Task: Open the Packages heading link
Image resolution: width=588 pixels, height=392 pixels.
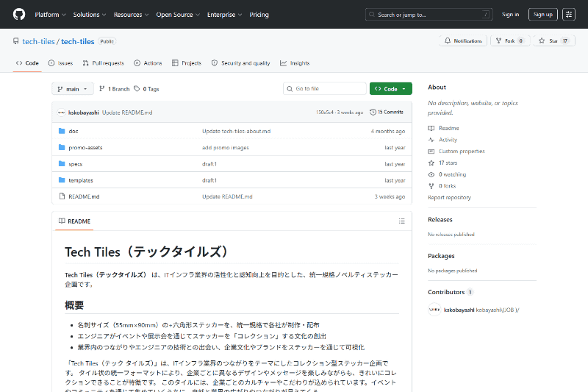Action: pos(441,256)
